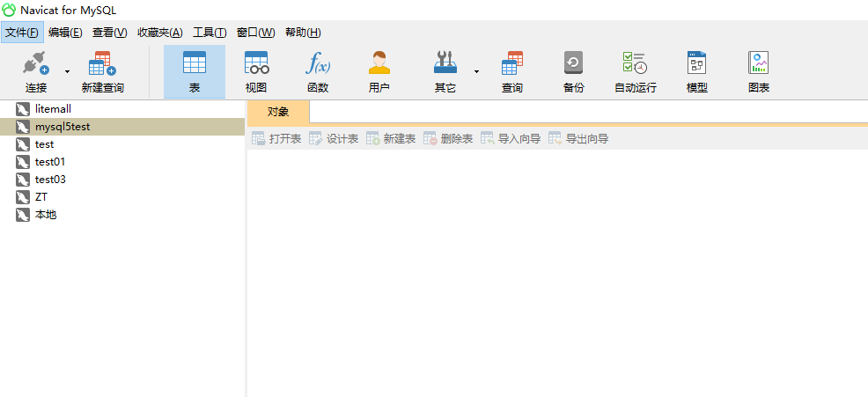Viewport: 868px width, 397px height.
Task: Open the Tools (工具) menu
Action: click(x=210, y=33)
